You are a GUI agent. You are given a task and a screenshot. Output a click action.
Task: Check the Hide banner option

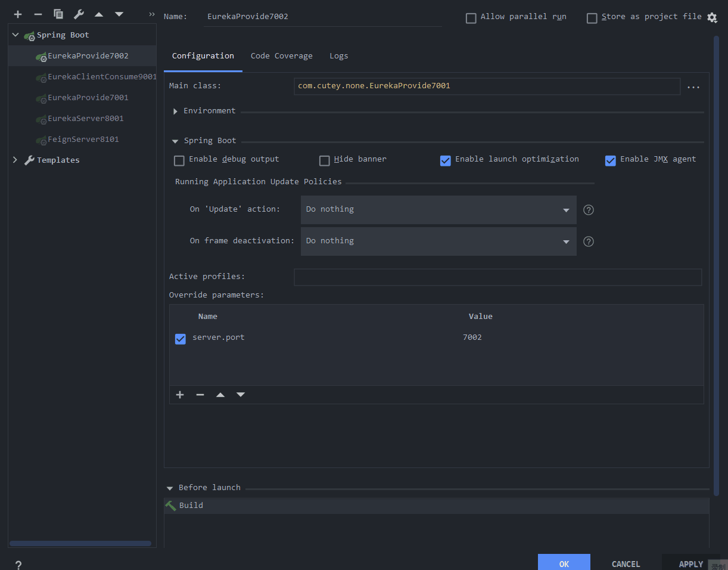pos(325,160)
